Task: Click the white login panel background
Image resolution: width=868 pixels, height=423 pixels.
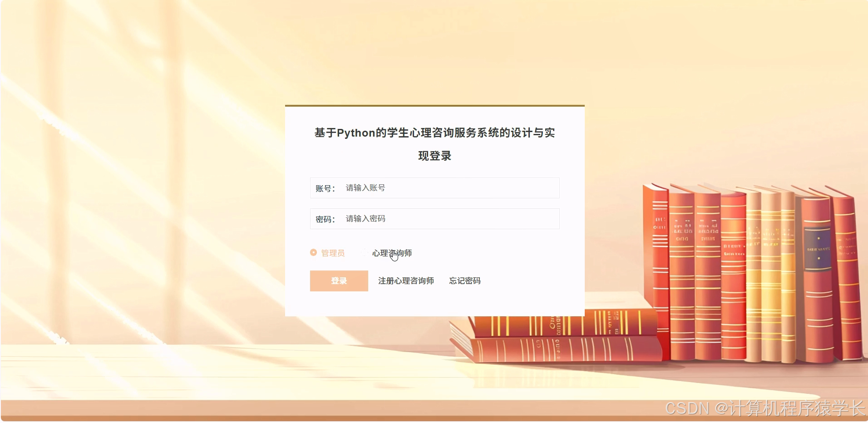Action: point(434,304)
